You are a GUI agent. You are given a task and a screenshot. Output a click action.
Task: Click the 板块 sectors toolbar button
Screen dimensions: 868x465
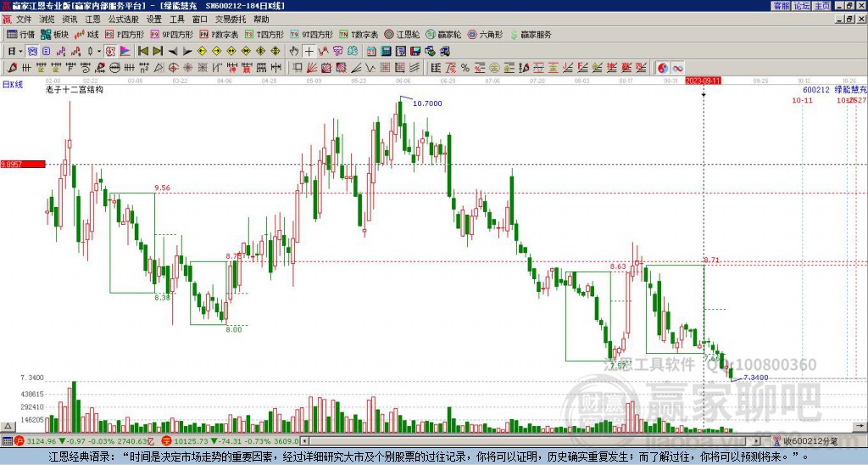[54, 34]
